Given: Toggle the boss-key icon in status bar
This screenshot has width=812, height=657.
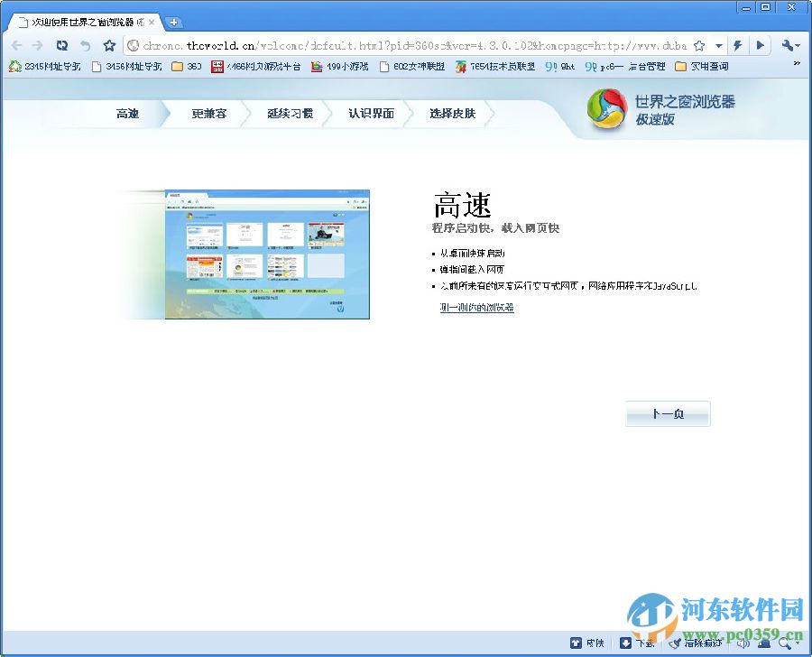Looking at the screenshot, I should click(x=762, y=643).
